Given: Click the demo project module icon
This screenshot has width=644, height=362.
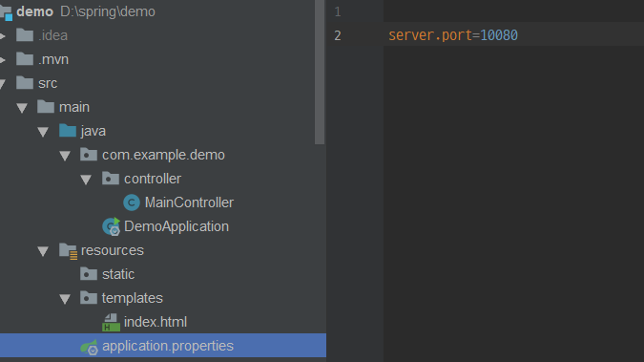Looking at the screenshot, I should [6, 12].
